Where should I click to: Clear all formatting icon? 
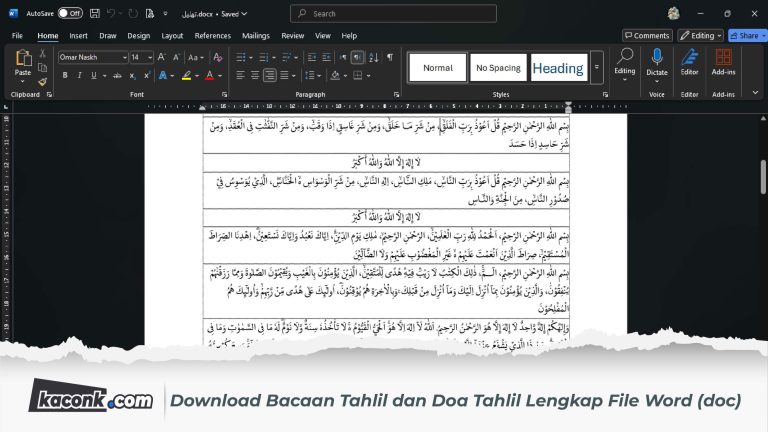218,57
